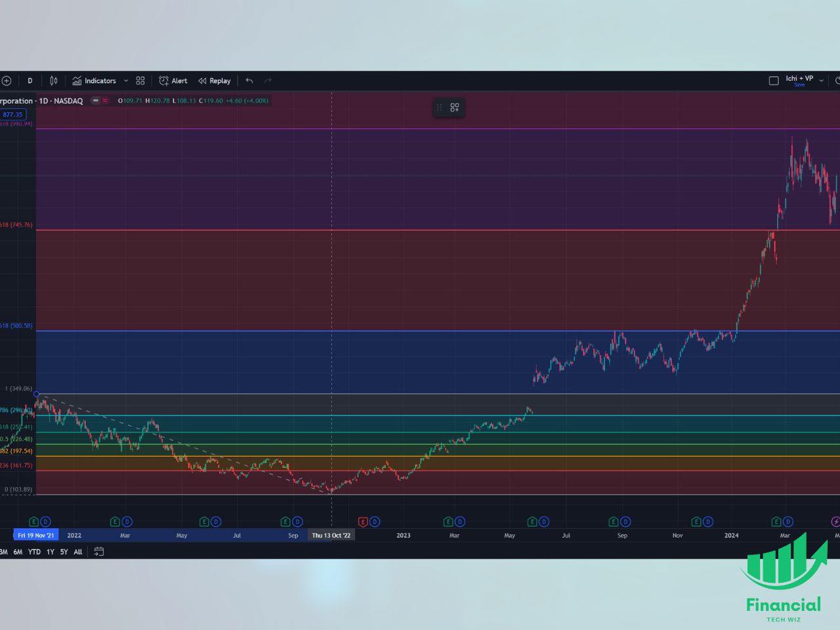Toggle the indicator visibility pill in chart legend

click(x=100, y=101)
